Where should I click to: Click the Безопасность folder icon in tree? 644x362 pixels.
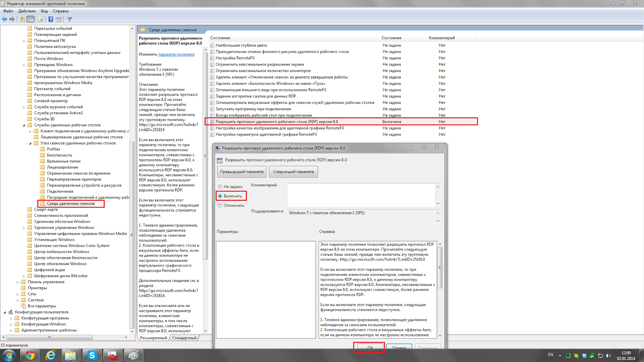click(x=42, y=155)
